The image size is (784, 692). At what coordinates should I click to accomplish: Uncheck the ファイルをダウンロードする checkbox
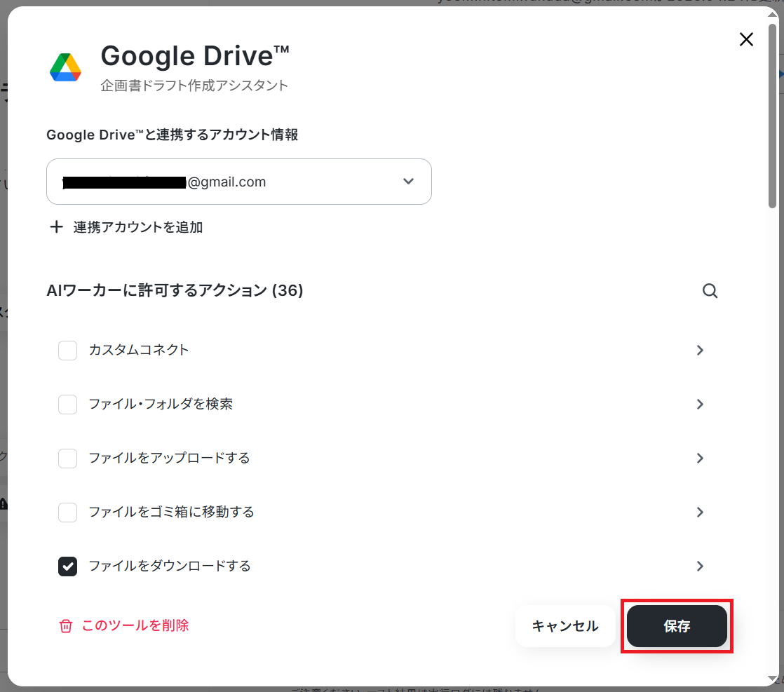point(67,567)
